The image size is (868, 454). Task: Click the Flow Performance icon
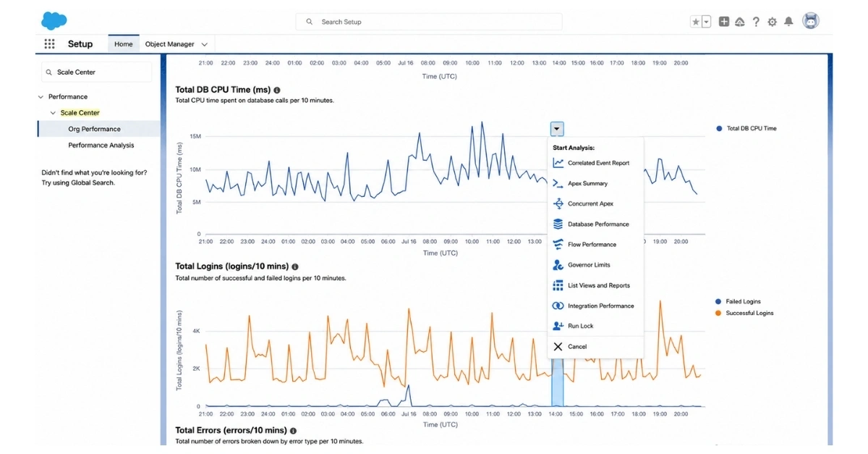pyautogui.click(x=558, y=244)
